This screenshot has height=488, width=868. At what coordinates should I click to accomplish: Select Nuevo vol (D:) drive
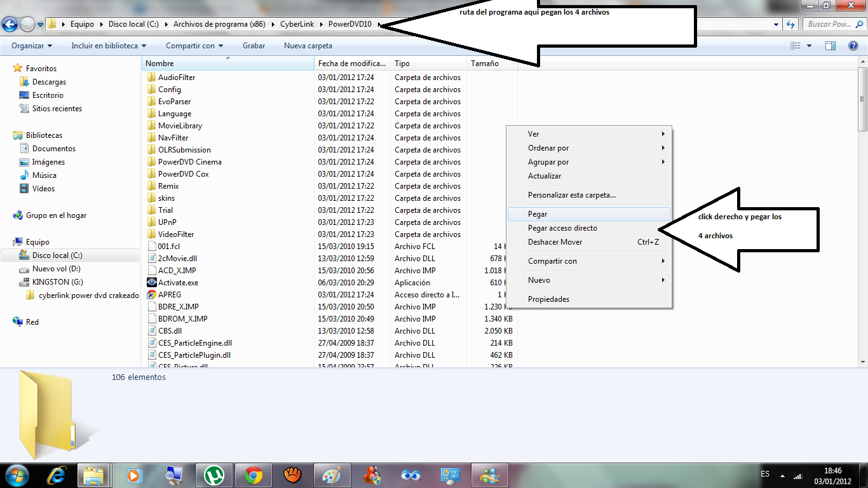point(57,269)
